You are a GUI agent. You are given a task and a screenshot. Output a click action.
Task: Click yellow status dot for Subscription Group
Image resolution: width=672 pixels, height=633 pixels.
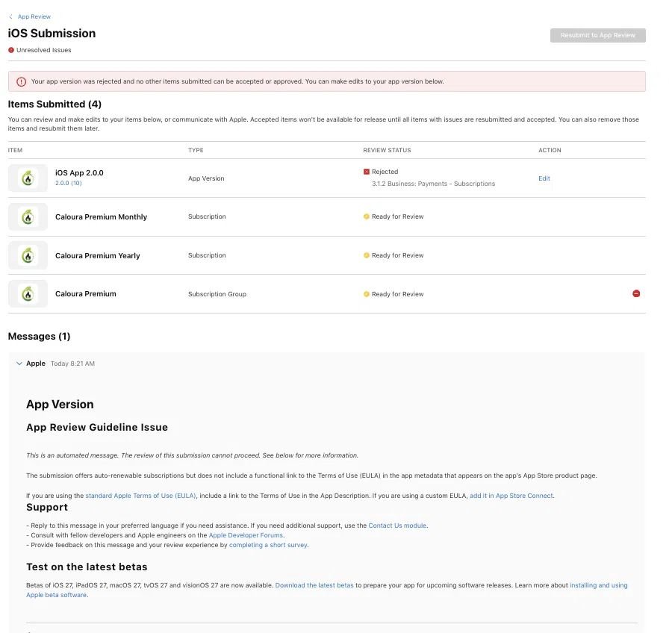[367, 294]
